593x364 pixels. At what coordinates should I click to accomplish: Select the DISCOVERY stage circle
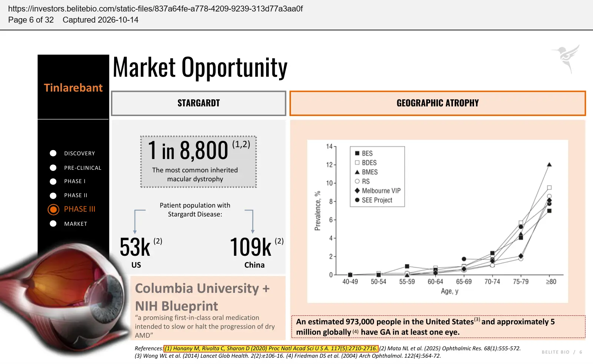(53, 153)
